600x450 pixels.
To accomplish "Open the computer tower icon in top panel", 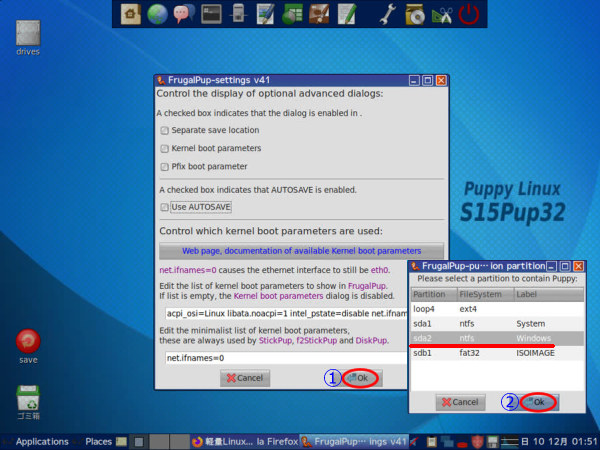I will pos(238,14).
